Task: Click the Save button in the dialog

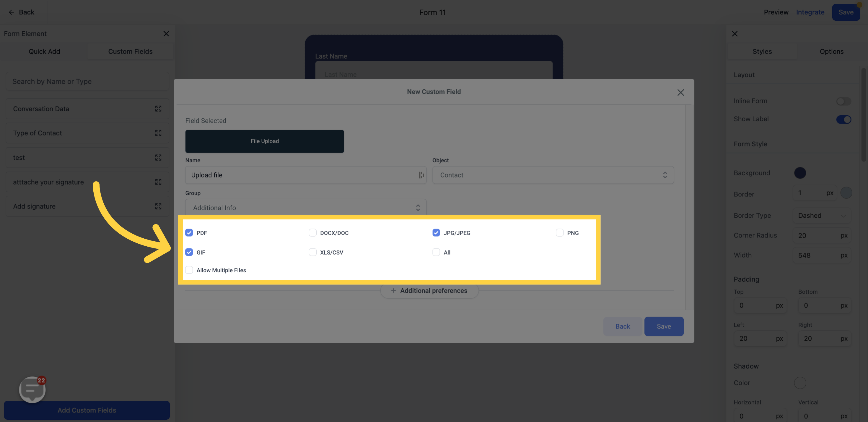Action: (664, 326)
